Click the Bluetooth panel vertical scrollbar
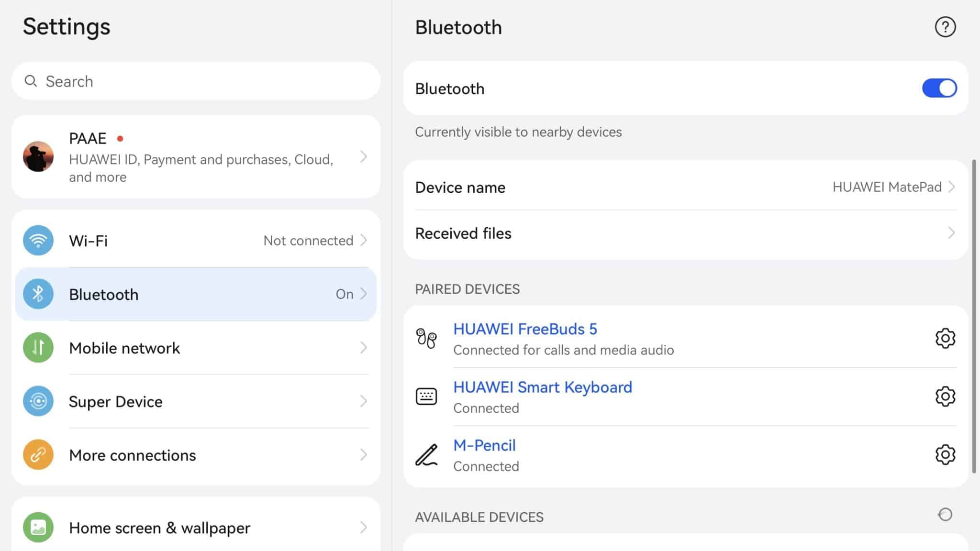 click(x=974, y=316)
